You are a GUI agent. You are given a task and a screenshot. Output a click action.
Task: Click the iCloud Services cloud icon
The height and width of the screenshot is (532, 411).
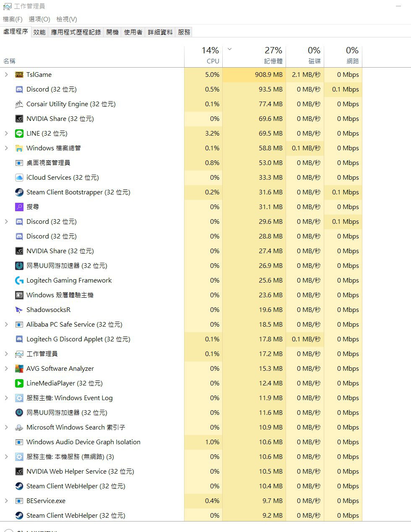click(x=19, y=178)
